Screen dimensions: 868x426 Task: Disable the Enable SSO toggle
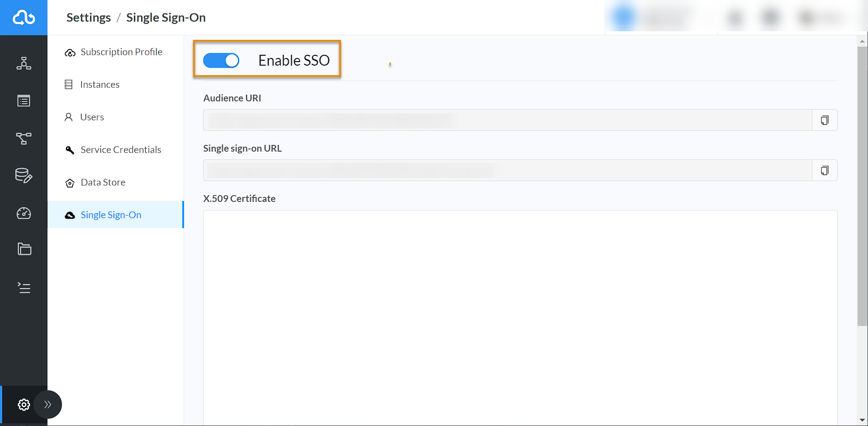tap(221, 60)
